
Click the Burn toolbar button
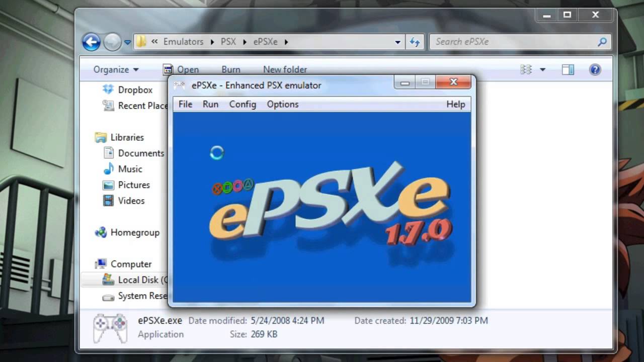pyautogui.click(x=231, y=69)
